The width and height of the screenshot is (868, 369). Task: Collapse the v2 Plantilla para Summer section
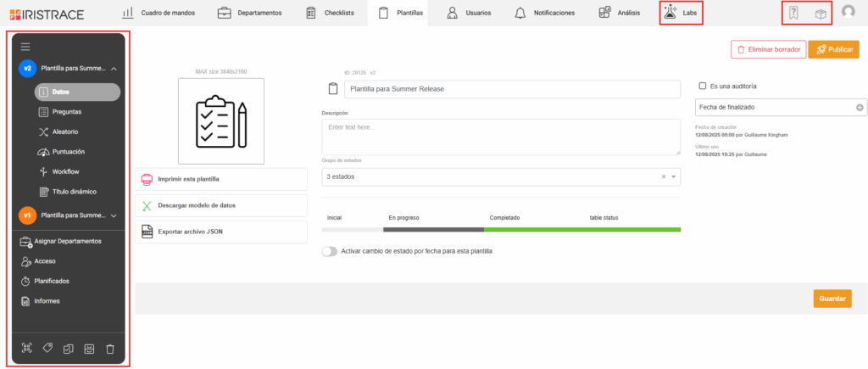(x=114, y=68)
